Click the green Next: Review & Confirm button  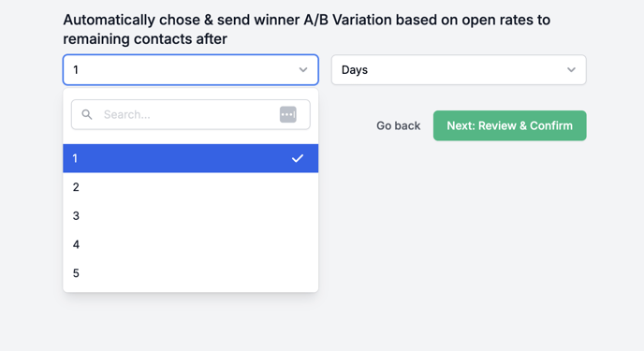[510, 125]
